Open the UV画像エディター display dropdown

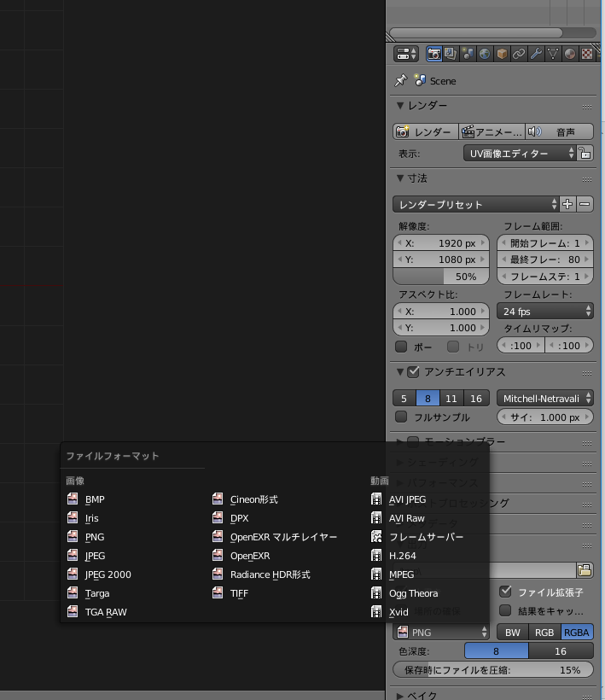[520, 154]
